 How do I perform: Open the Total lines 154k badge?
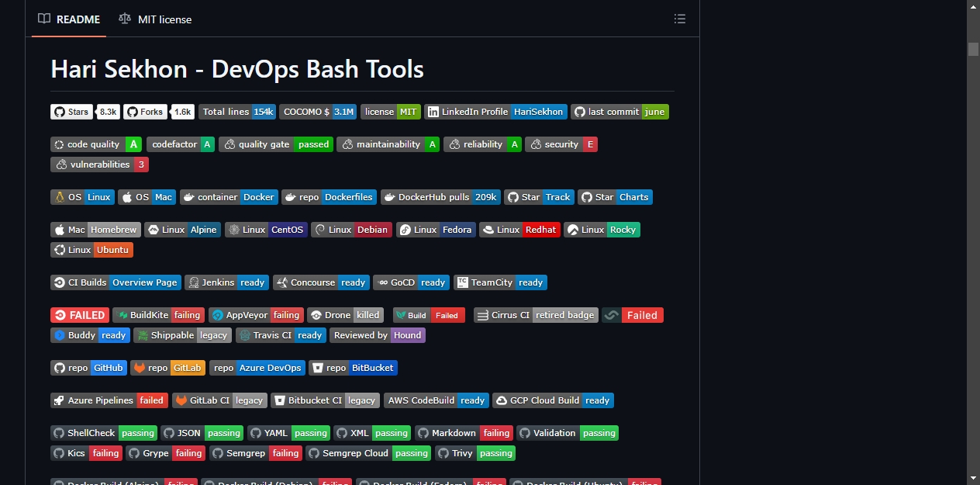click(x=237, y=112)
